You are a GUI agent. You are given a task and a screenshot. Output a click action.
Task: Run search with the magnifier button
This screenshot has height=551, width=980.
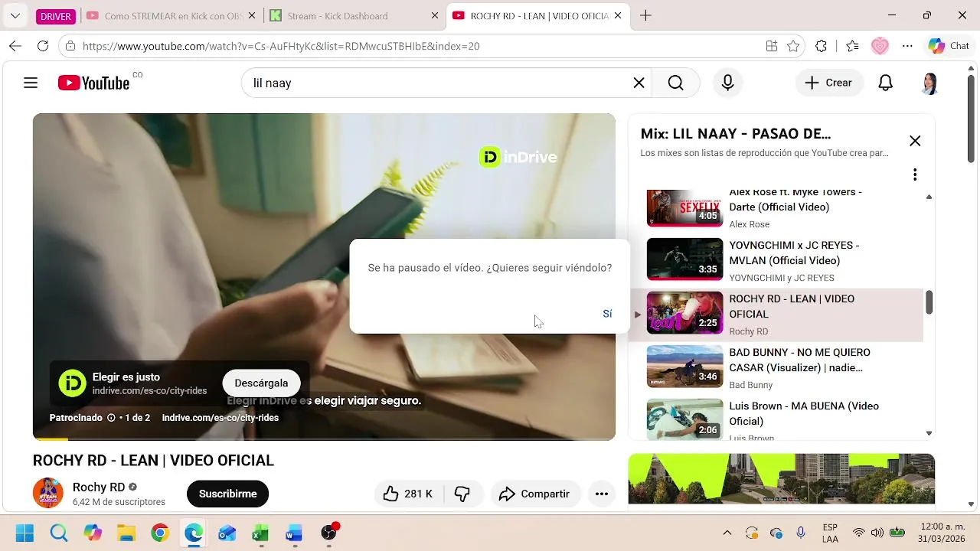pyautogui.click(x=675, y=83)
